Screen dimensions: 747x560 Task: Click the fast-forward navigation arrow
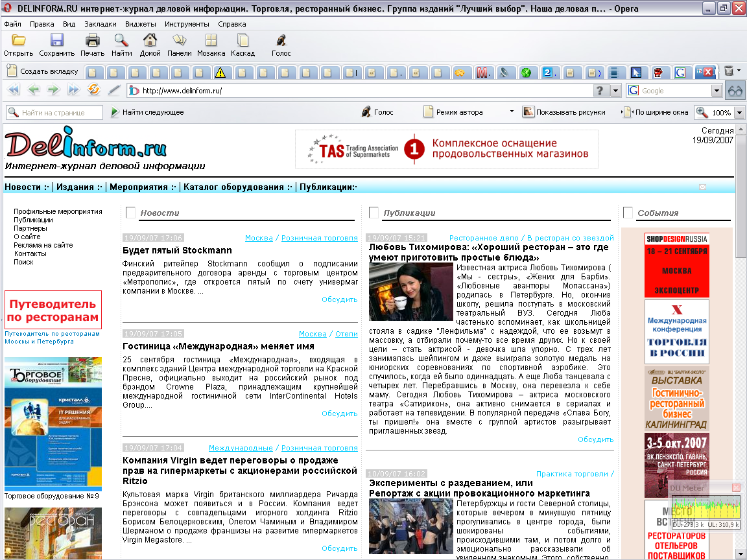point(73,89)
